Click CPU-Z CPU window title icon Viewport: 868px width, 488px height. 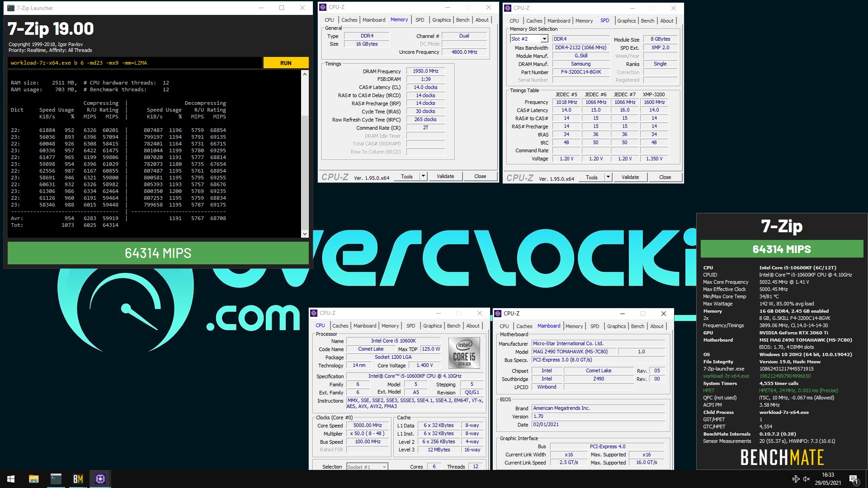pos(314,313)
